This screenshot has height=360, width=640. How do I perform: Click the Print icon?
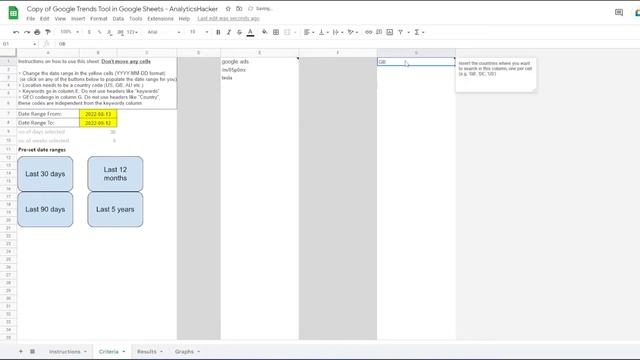37,32
